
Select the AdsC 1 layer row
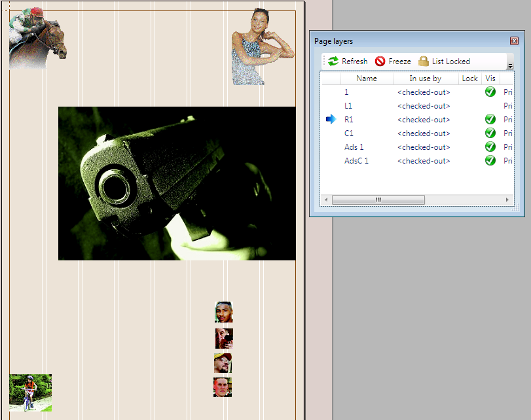(417, 160)
